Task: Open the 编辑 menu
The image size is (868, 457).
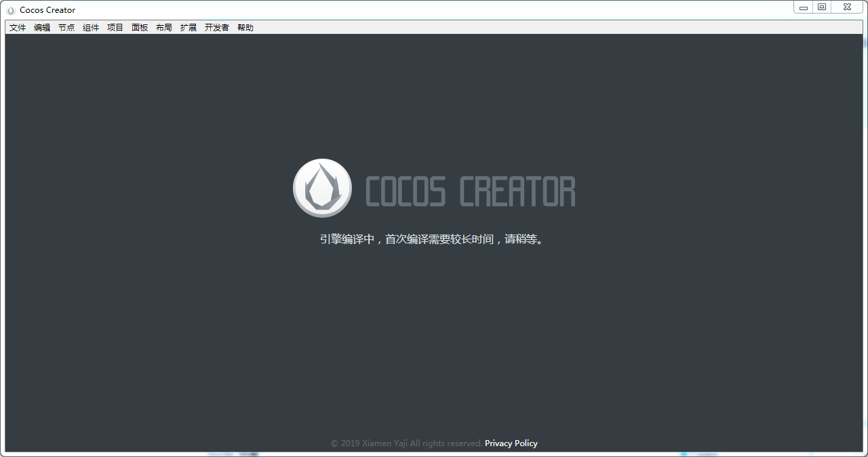Action: pyautogui.click(x=42, y=28)
